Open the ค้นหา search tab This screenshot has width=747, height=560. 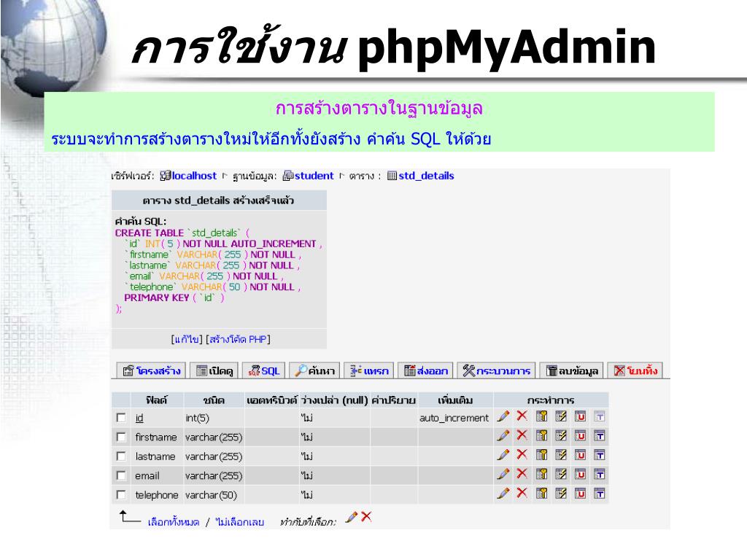(x=314, y=370)
